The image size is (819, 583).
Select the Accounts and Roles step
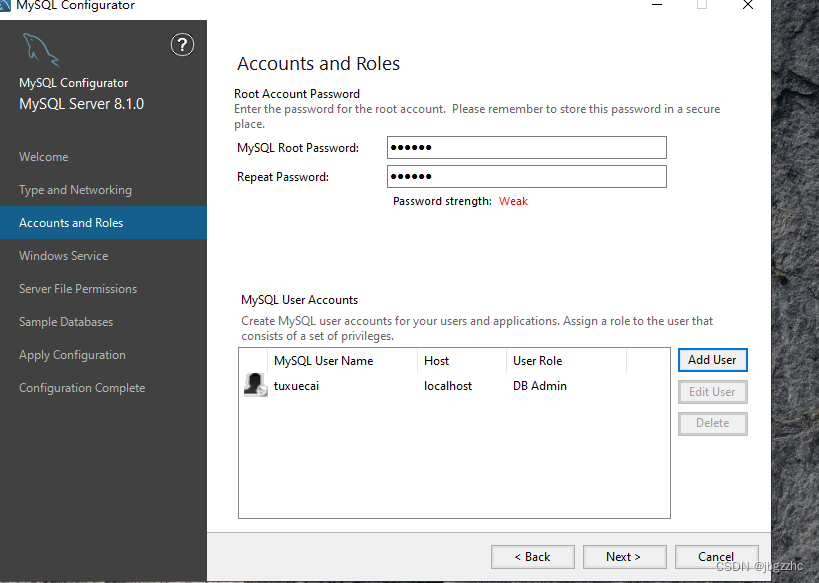pyautogui.click(x=103, y=223)
